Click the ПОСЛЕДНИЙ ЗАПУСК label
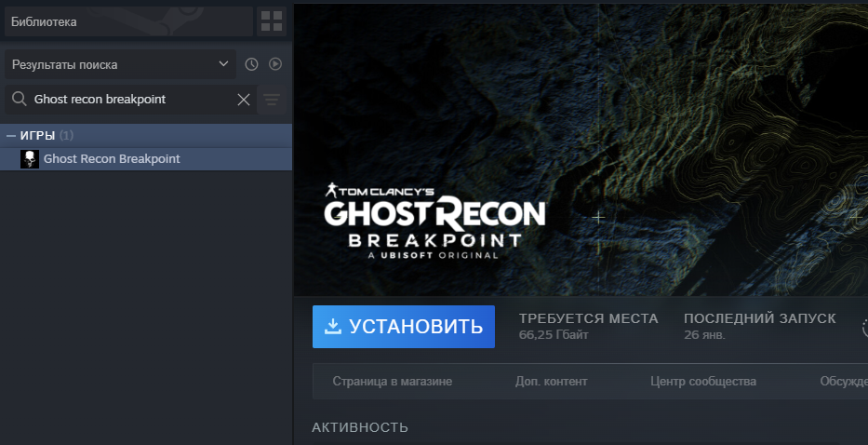 tap(759, 318)
